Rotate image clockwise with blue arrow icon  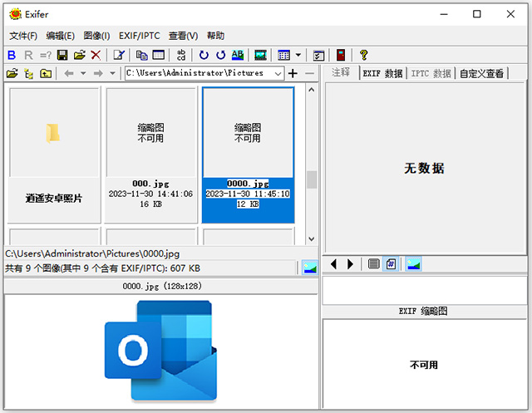[204, 55]
